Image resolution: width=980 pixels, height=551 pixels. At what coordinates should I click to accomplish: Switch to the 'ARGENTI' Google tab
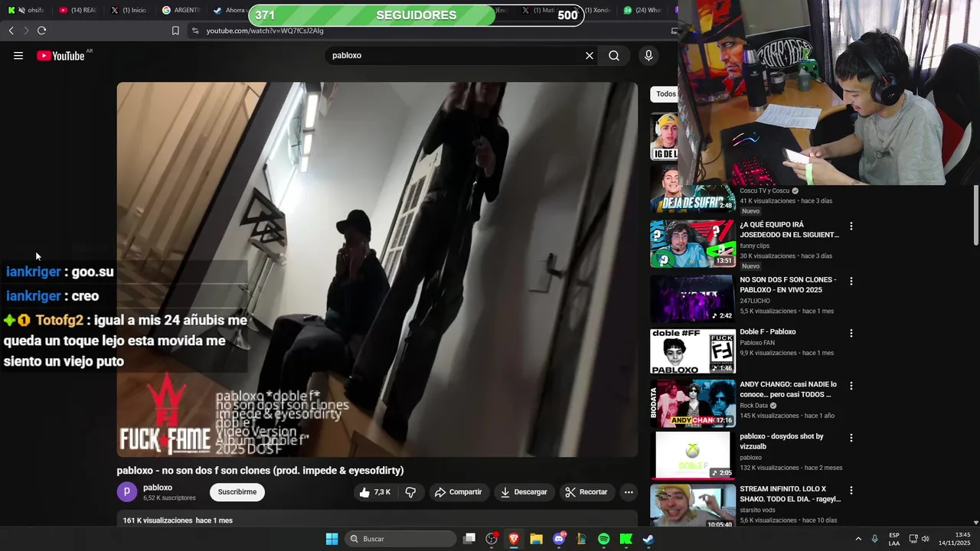pyautogui.click(x=181, y=10)
